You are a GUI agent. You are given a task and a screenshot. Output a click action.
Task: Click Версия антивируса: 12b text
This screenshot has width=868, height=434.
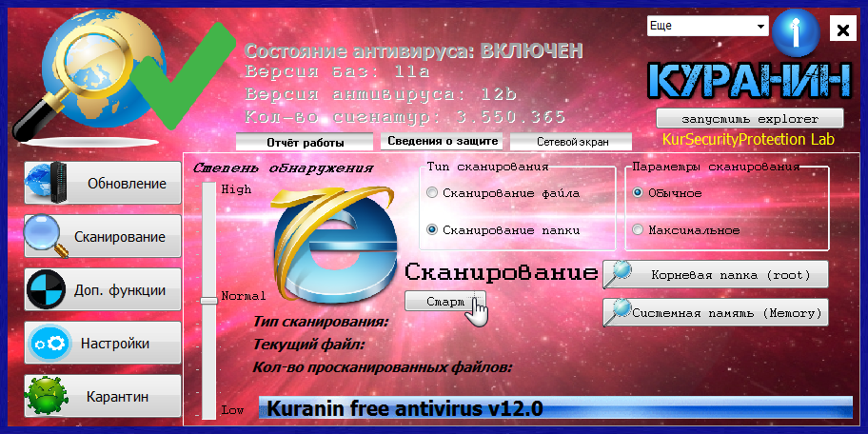[381, 94]
